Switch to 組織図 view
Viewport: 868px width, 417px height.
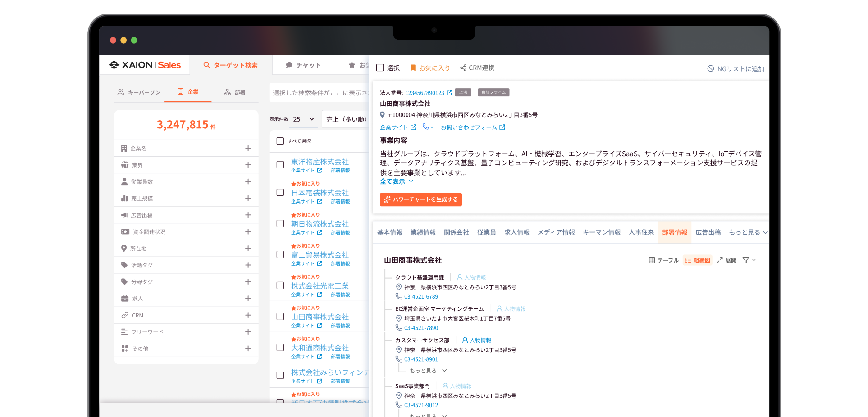(697, 260)
